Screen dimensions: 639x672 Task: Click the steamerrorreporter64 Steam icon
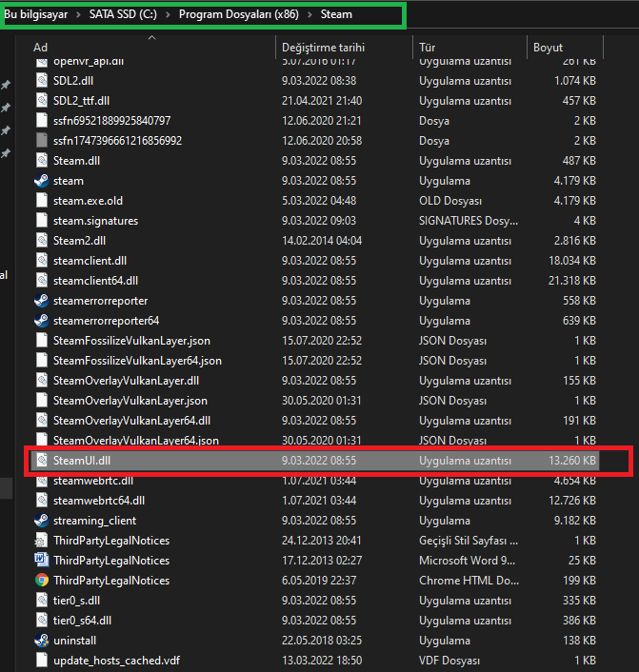42,321
